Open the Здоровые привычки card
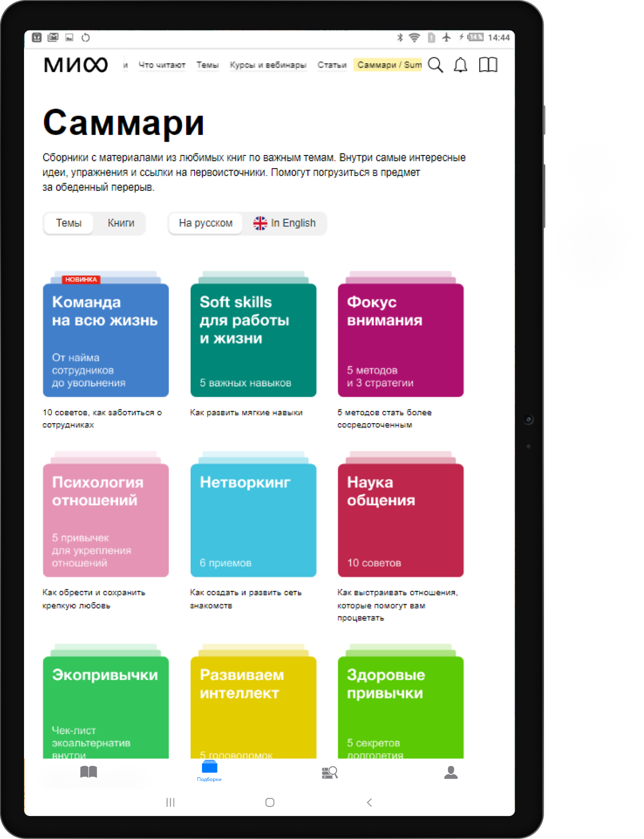 coord(401,708)
